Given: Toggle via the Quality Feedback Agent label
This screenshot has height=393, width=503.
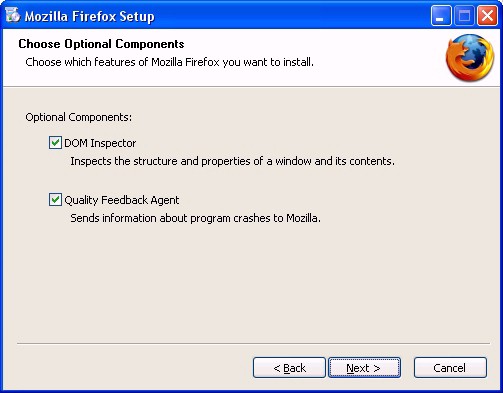Looking at the screenshot, I should [122, 200].
